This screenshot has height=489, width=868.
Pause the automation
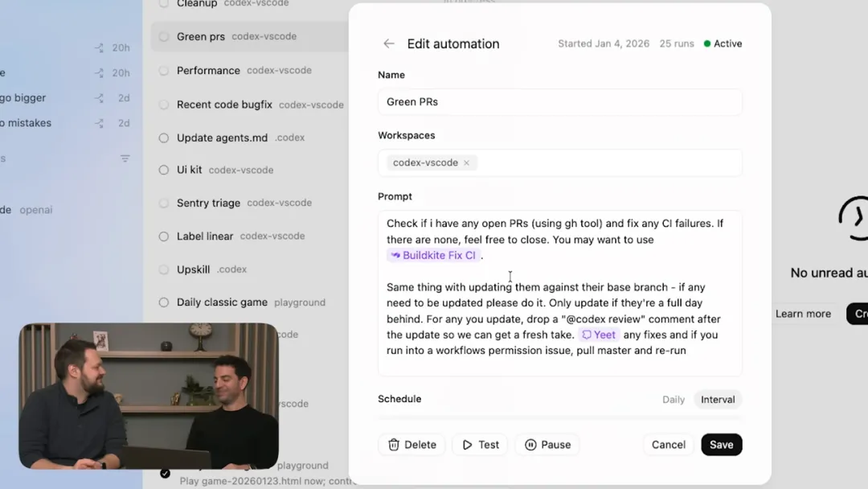tap(547, 445)
